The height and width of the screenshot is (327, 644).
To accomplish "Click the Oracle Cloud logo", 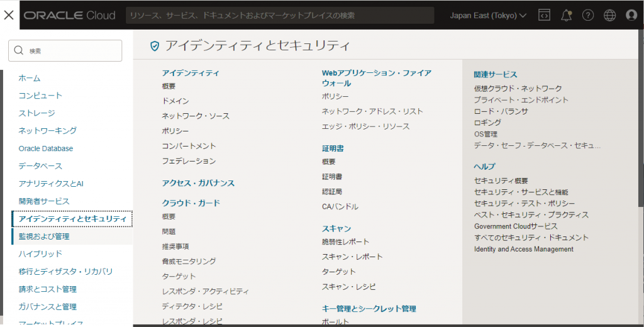I will [69, 15].
